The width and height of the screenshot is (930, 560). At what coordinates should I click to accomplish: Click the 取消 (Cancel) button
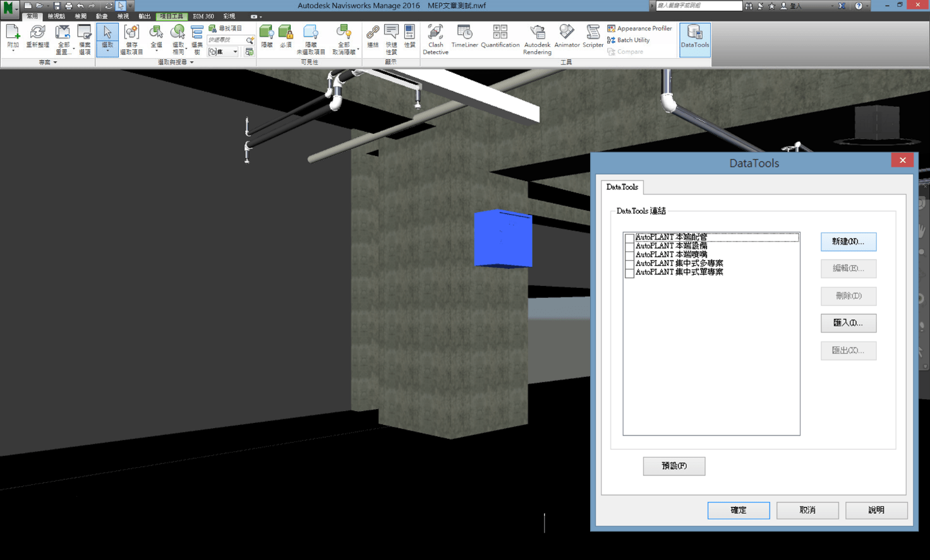(807, 510)
